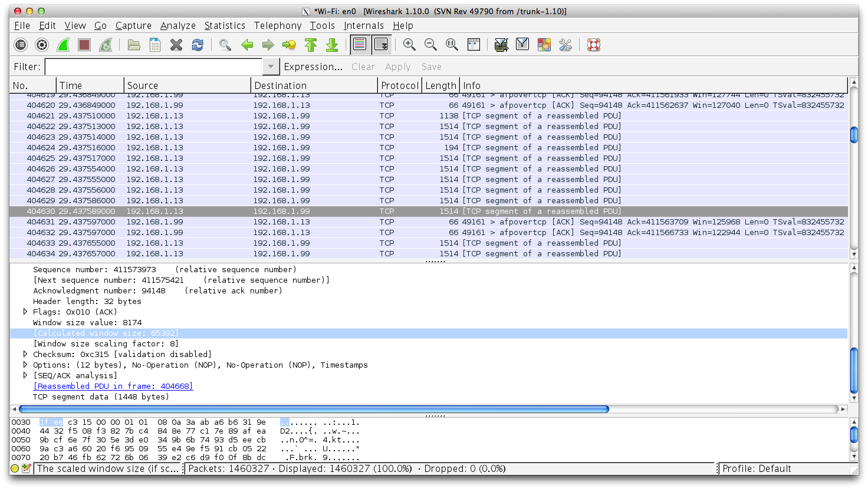
Task: Go forward in packet history arrow
Action: point(268,45)
